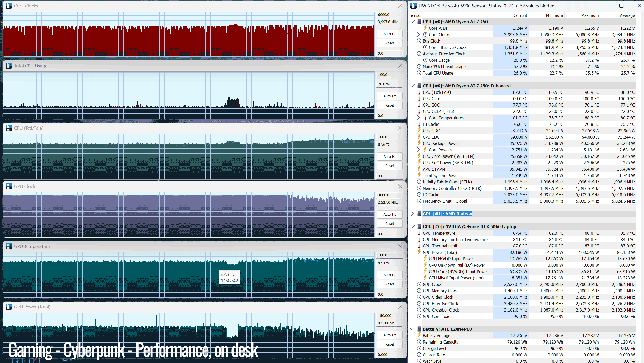This screenshot has height=363, width=644.
Task: Click the thermometer icon next to GPU Temperature sensor
Action: 419,233
